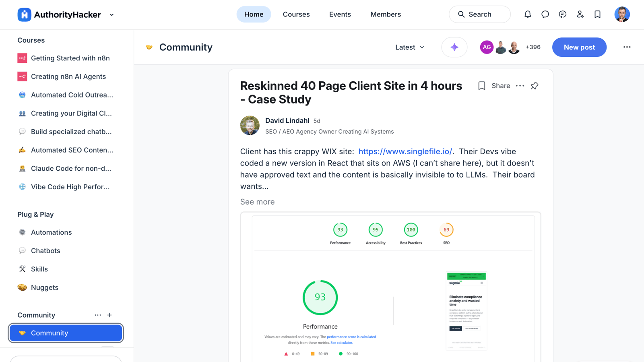The height and width of the screenshot is (362, 644).
Task: Click the AuthorityHacker logo icon
Action: pyautogui.click(x=24, y=14)
